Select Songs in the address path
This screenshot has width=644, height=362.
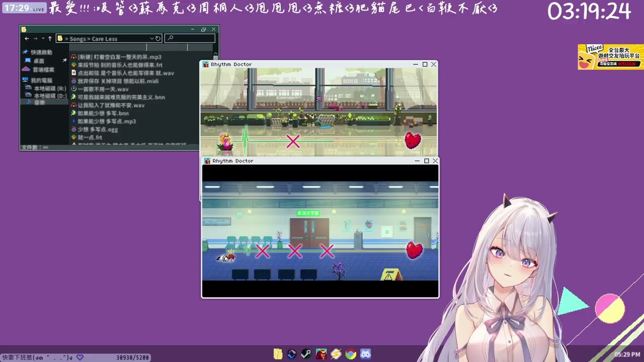77,39
